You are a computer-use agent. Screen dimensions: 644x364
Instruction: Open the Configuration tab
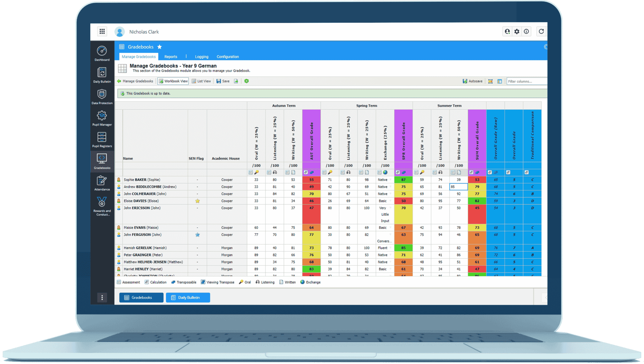point(228,57)
